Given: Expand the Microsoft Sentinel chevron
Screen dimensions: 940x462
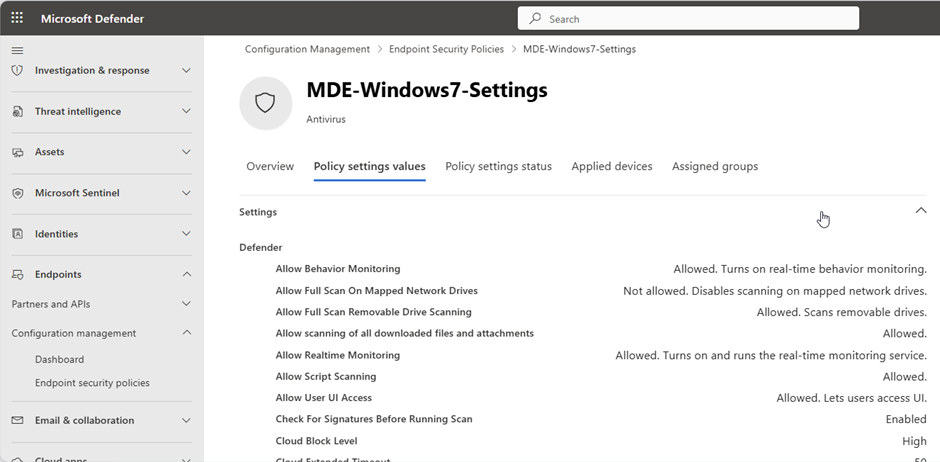Looking at the screenshot, I should [186, 193].
